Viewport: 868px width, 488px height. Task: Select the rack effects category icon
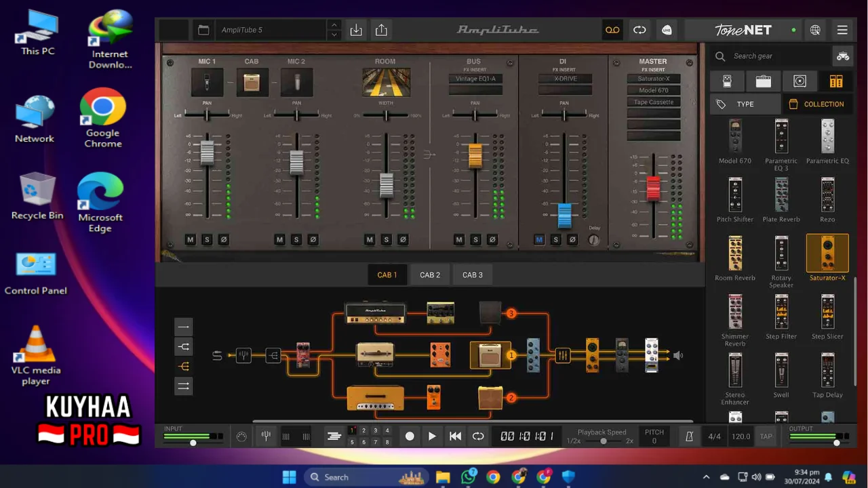click(836, 81)
